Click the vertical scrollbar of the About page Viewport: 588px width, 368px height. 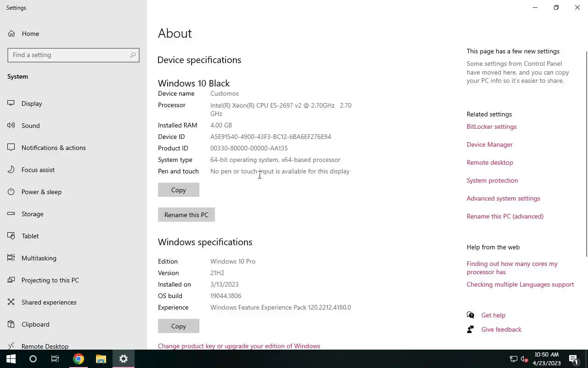[x=586, y=154]
